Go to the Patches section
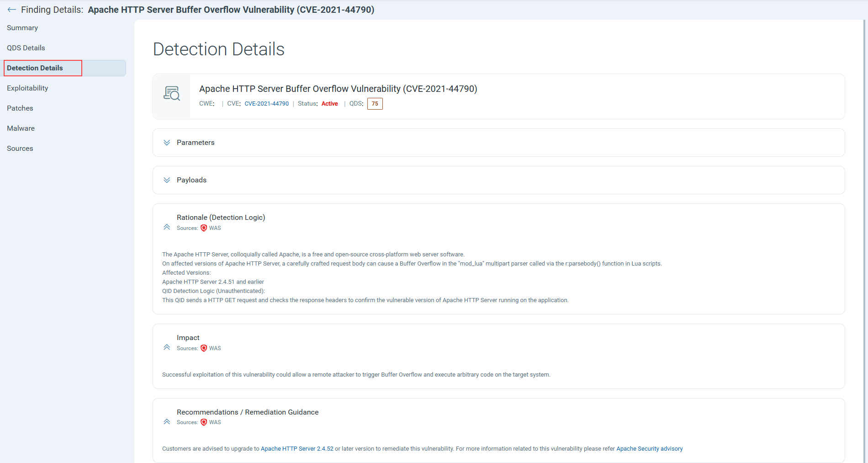The width and height of the screenshot is (868, 463). coord(20,108)
